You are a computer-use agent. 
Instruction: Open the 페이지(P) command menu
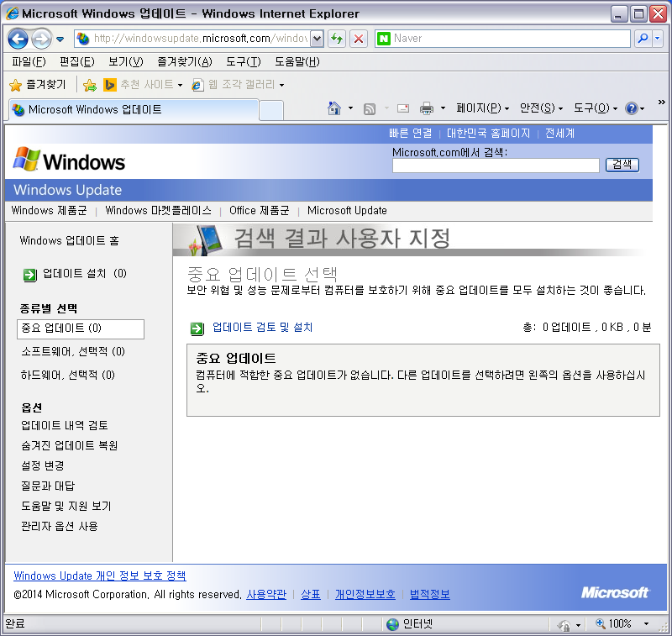(482, 108)
